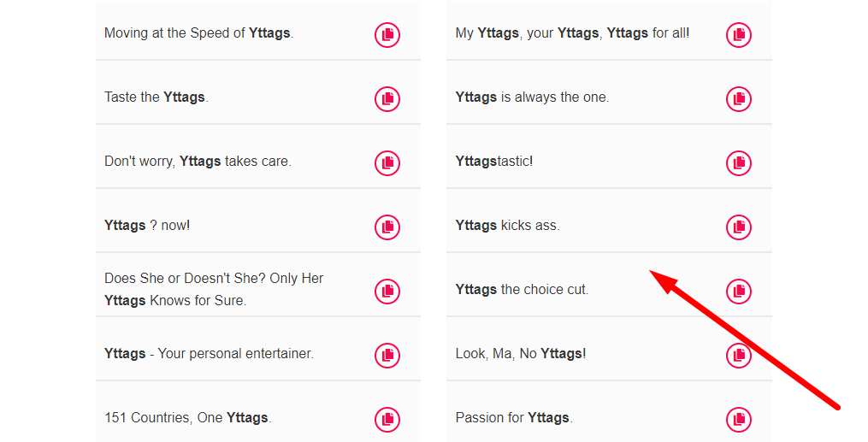Click 'Yttags the choice cut.' text
The image size is (868, 442).
[522, 290]
